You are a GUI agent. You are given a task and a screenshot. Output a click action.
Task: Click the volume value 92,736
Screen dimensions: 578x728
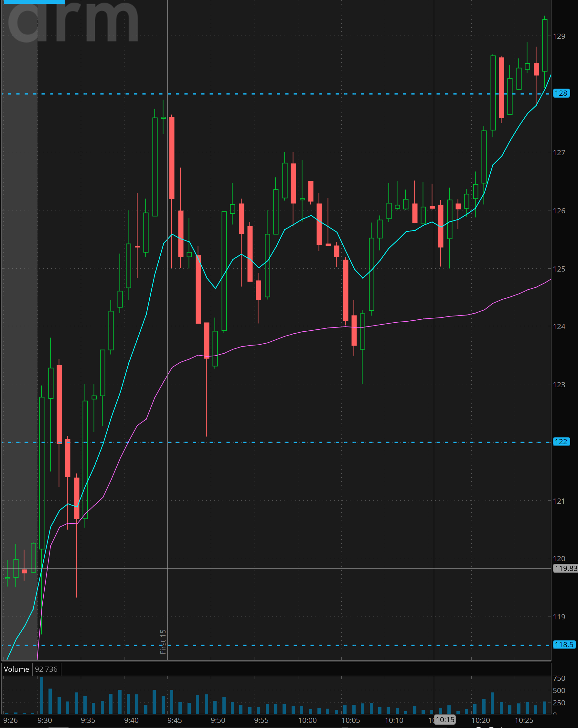pos(46,669)
